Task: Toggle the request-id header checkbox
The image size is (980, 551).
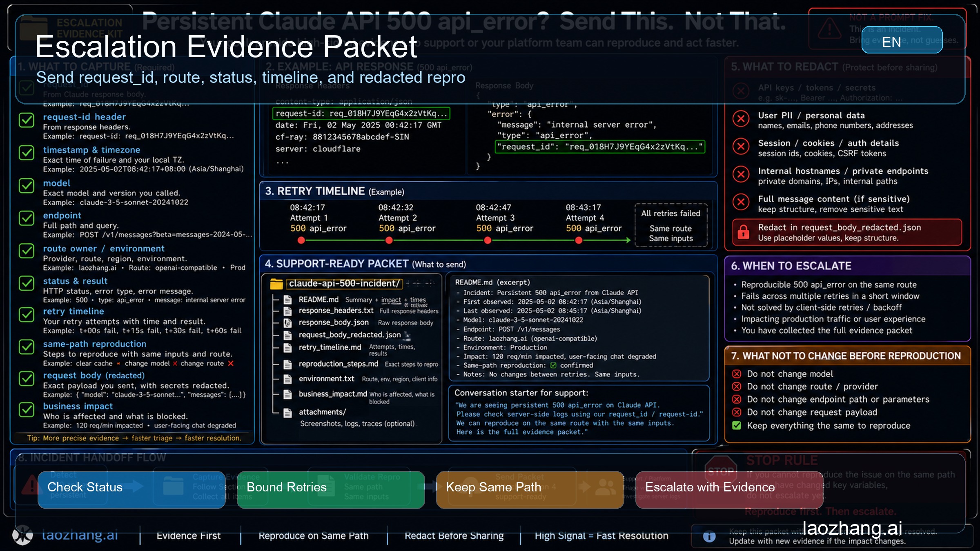Action: [27, 120]
